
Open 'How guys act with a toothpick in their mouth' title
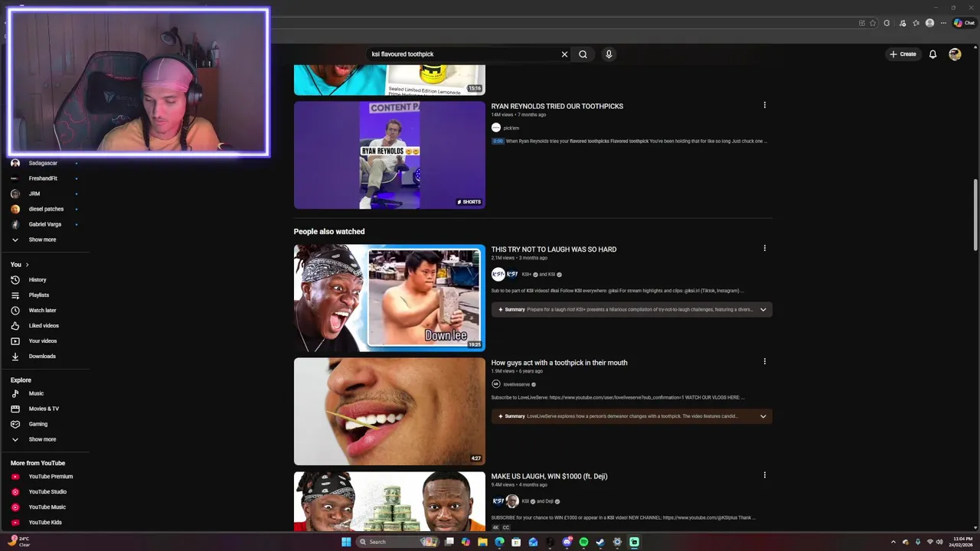tap(559, 363)
